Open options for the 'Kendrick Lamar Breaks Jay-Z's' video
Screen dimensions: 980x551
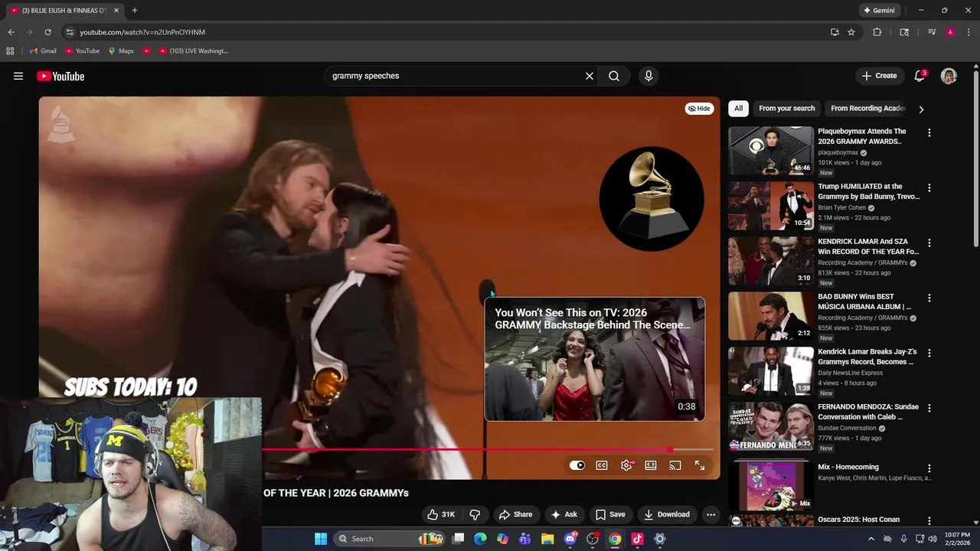929,354
